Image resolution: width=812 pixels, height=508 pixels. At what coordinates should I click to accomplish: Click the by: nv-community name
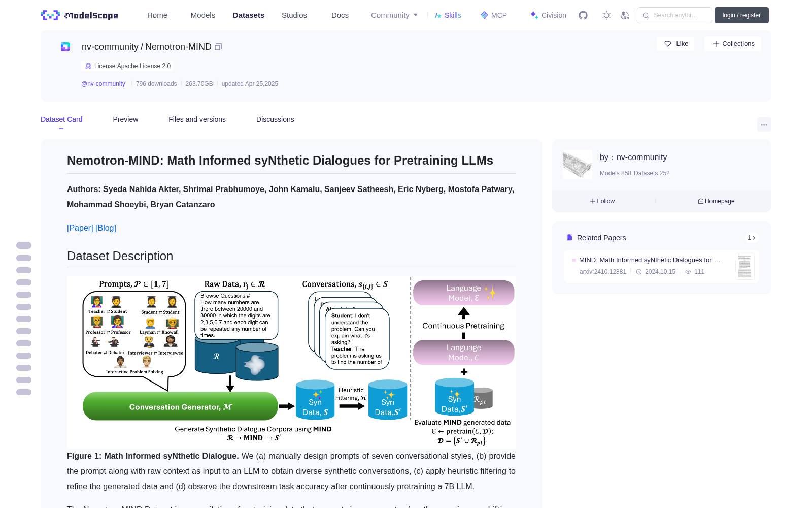pos(633,157)
